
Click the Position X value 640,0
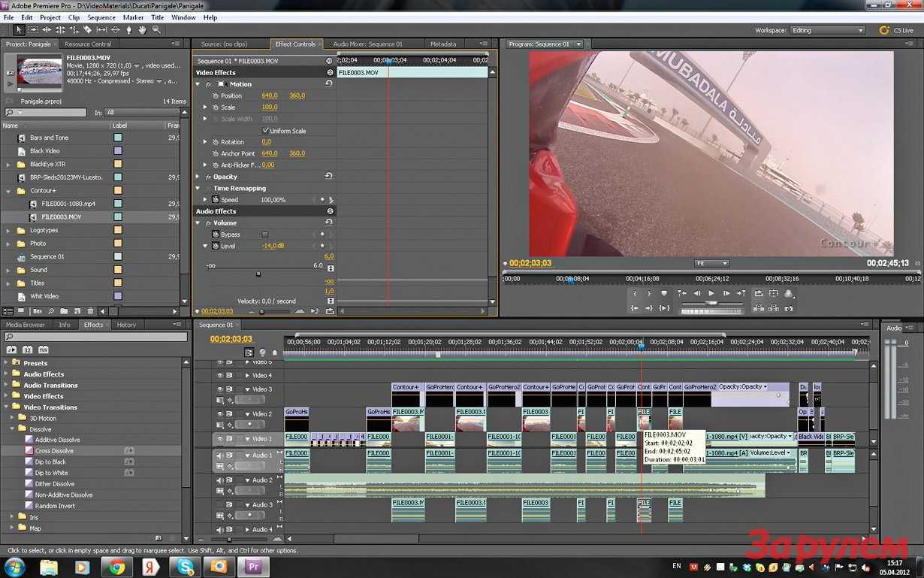[270, 95]
